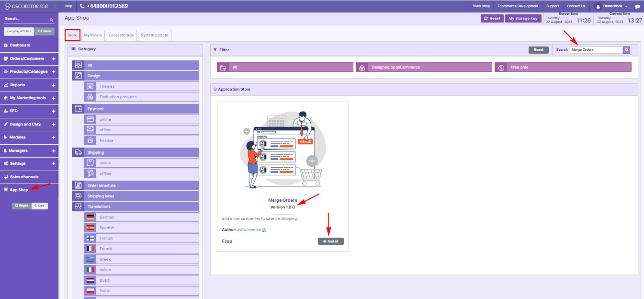Pick the online icon under Shipping
The width and height of the screenshot is (644, 299).
tap(90, 163)
